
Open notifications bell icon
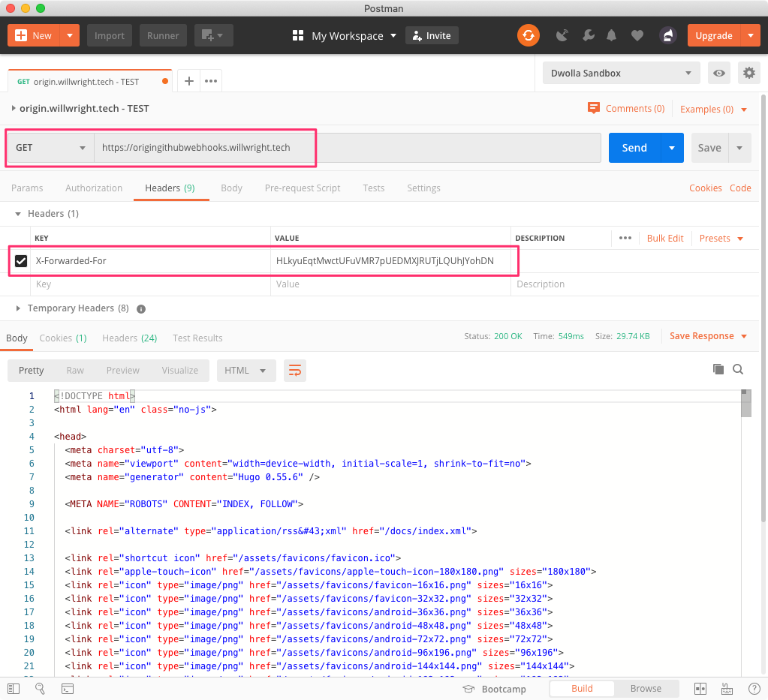[611, 36]
